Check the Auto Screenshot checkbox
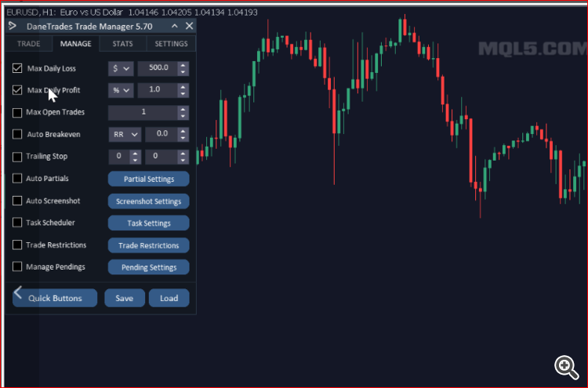Image resolution: width=588 pixels, height=388 pixels. (x=17, y=201)
